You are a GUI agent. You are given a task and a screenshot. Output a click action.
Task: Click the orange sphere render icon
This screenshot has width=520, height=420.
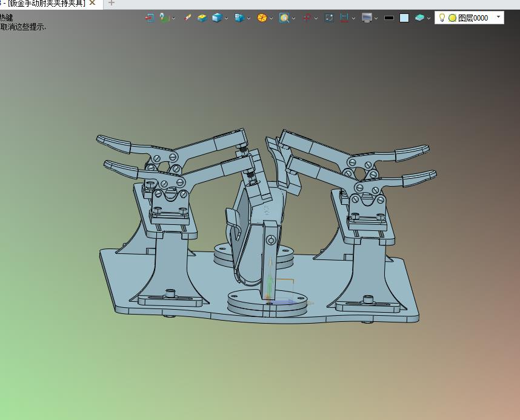(262, 18)
